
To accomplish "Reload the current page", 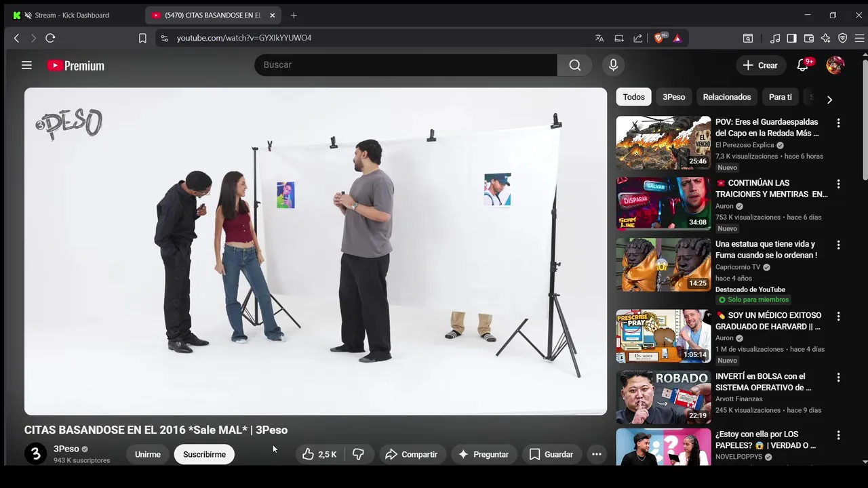I will pos(50,38).
